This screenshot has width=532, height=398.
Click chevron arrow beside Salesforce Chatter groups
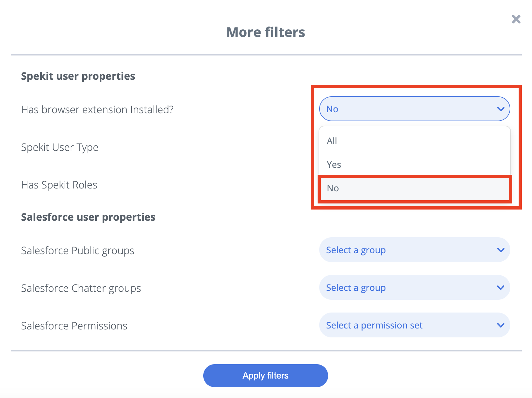click(500, 288)
